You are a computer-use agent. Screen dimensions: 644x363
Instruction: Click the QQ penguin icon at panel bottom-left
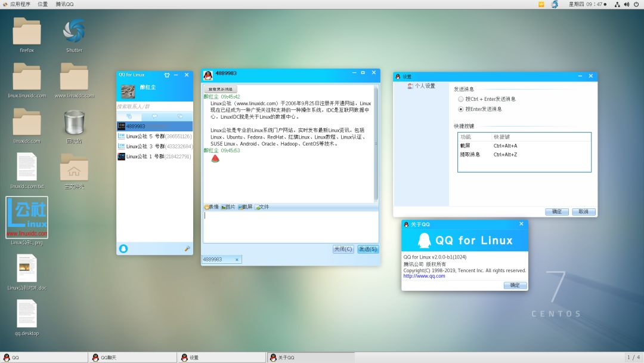[7, 356]
